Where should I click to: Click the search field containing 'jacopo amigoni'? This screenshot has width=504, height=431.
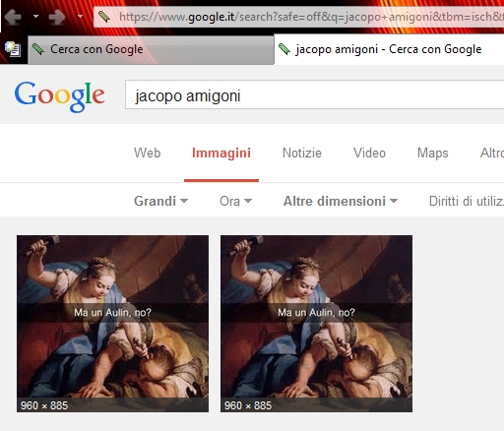(314, 94)
